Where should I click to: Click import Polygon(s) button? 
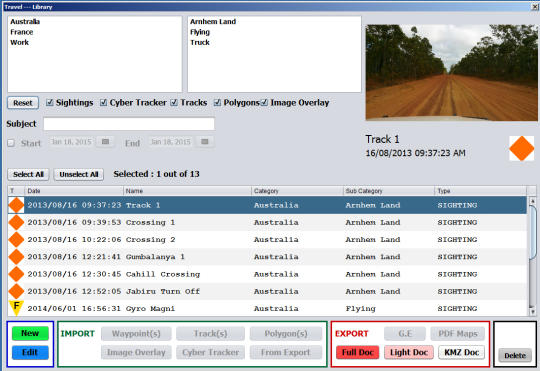(286, 333)
